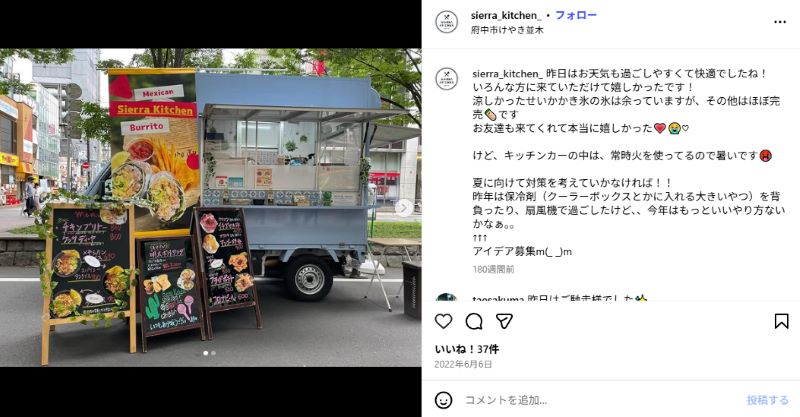This screenshot has width=800, height=417.
Task: Open post date 2022年6月6日
Action: 463,364
